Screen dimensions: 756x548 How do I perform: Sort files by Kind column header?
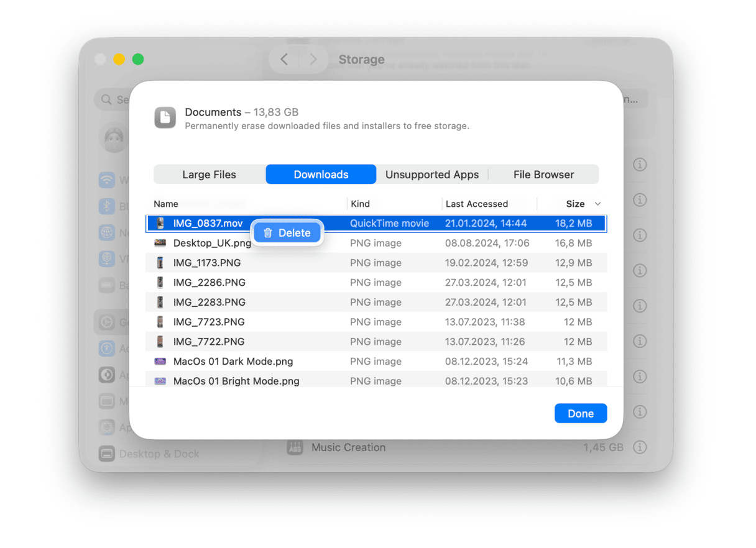click(x=361, y=204)
